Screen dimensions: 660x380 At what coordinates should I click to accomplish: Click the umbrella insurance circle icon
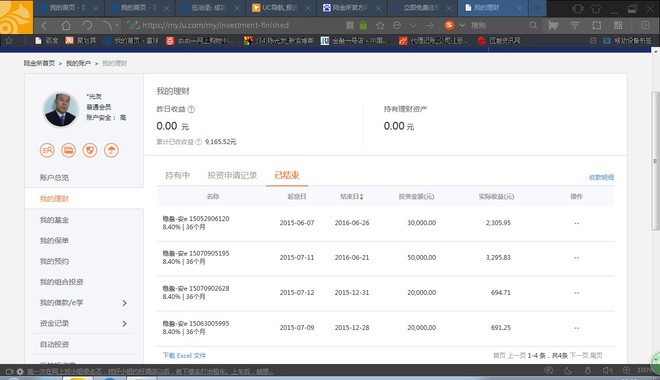(111, 150)
